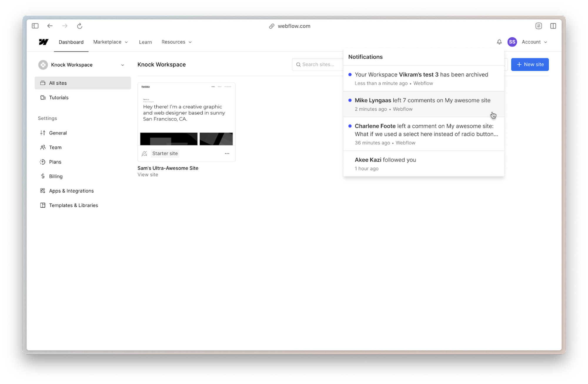Open the notifications bell
This screenshot has width=588, height=384.
click(x=499, y=42)
